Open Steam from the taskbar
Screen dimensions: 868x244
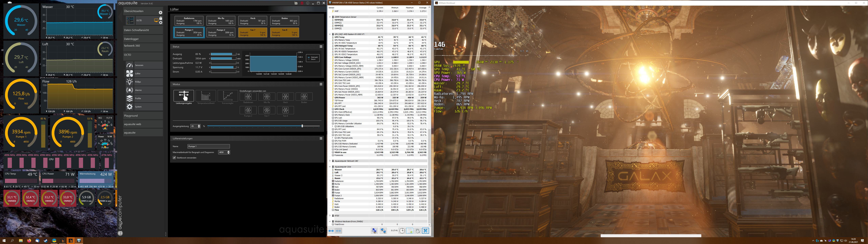coord(45,241)
